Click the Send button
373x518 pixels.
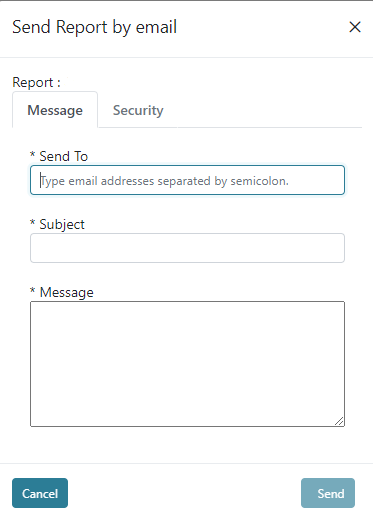click(x=328, y=493)
